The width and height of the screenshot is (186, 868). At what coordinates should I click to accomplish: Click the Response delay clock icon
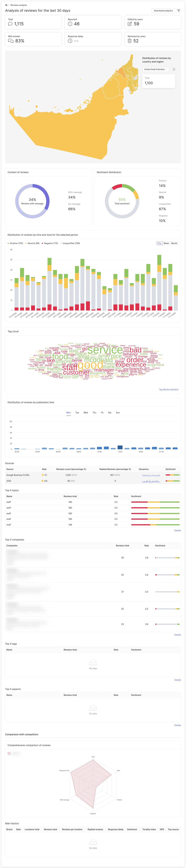[70, 41]
